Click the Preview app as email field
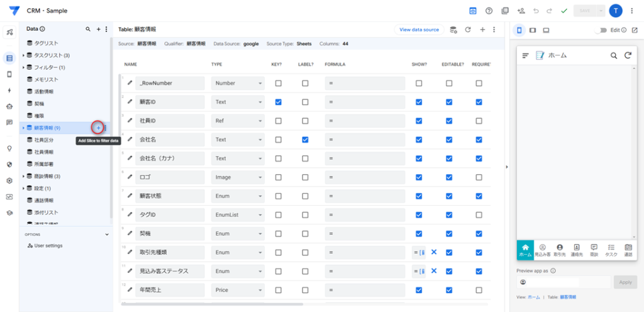 [564, 282]
